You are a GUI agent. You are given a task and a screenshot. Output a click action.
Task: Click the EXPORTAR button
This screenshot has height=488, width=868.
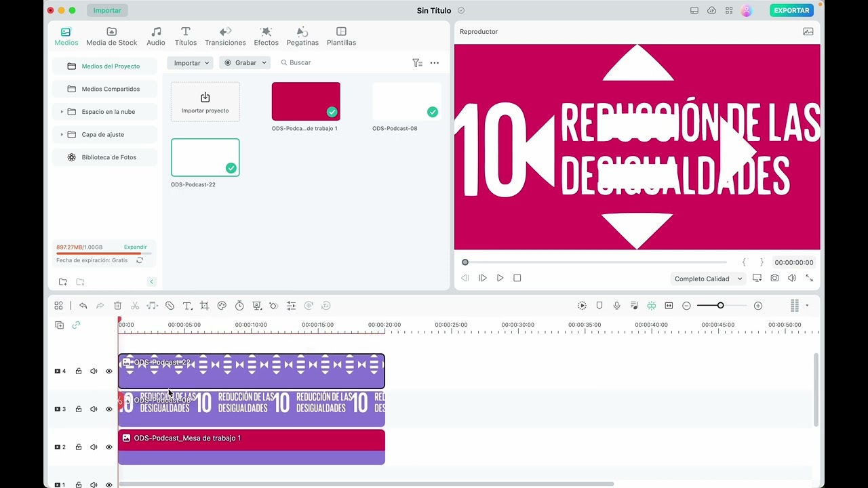coord(791,10)
